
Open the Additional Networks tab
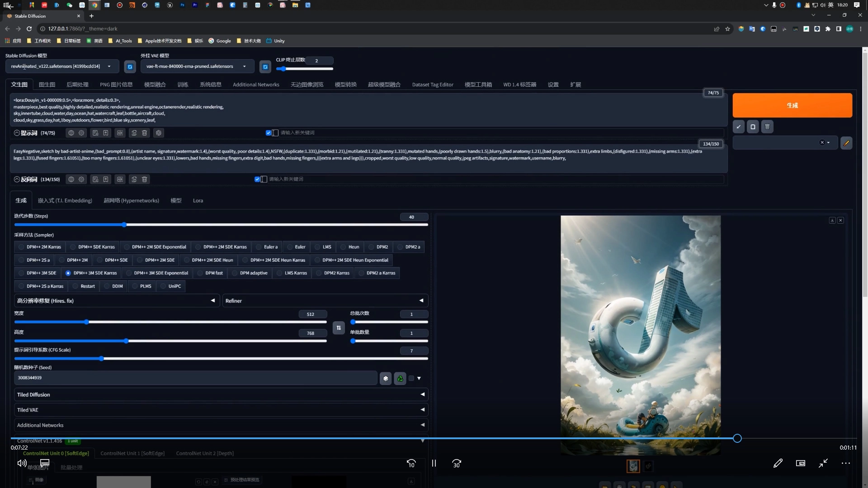pos(256,85)
